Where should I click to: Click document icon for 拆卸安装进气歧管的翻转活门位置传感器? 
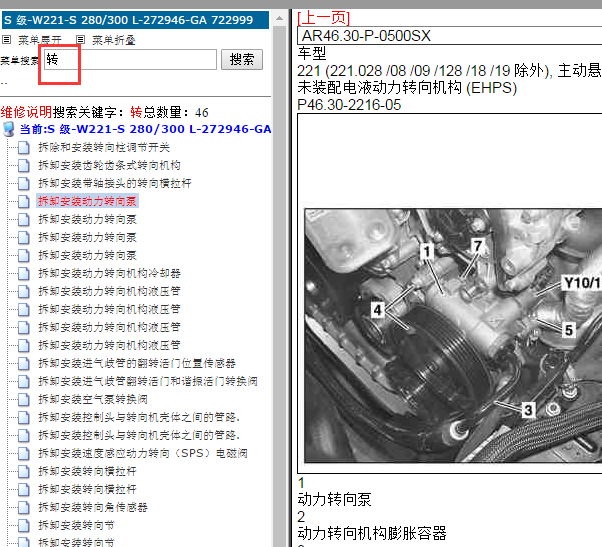(24, 363)
